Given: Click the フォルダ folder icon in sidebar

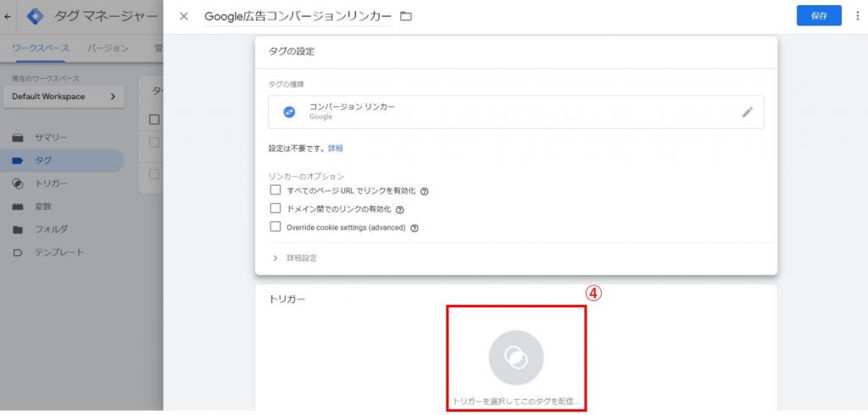Looking at the screenshot, I should tap(18, 229).
